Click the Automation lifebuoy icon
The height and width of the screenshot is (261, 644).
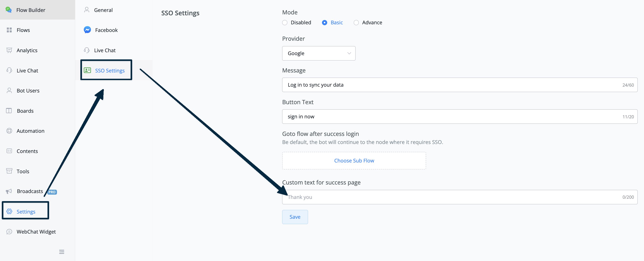click(x=9, y=131)
